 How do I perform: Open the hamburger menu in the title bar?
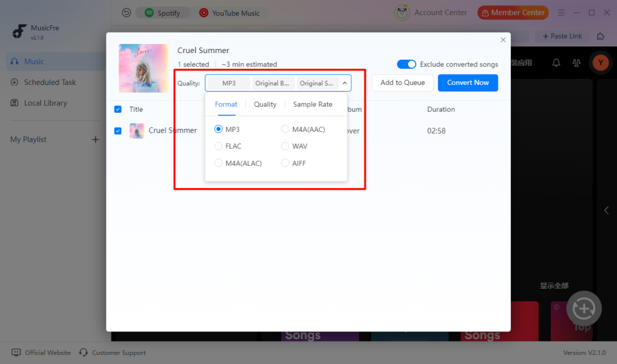pos(561,13)
